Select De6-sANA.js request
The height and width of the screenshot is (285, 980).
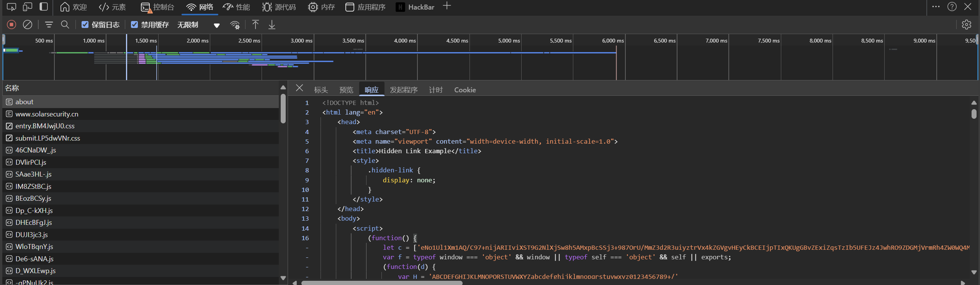(x=141, y=259)
